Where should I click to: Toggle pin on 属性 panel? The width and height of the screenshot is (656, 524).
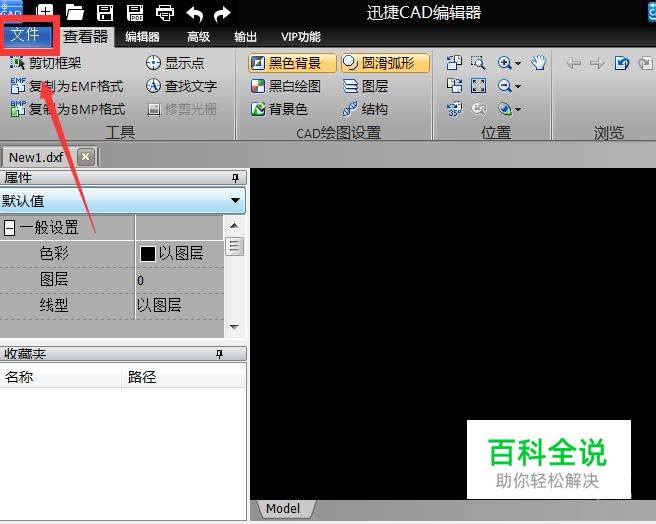[236, 178]
